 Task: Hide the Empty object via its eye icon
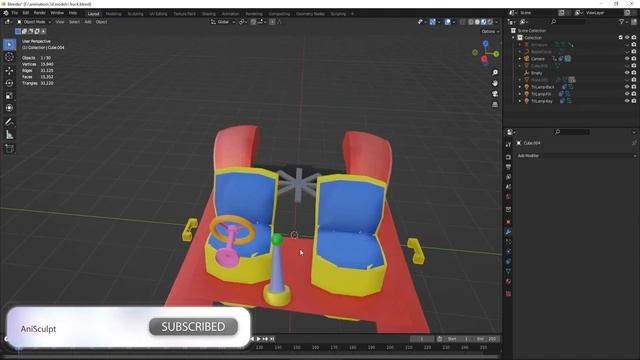pos(627,73)
